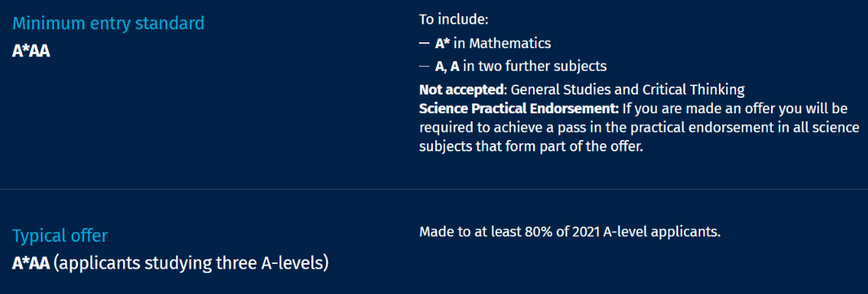868x294 pixels.
Task: Click the word 'Mathematics' in the requirements
Action: (x=510, y=43)
